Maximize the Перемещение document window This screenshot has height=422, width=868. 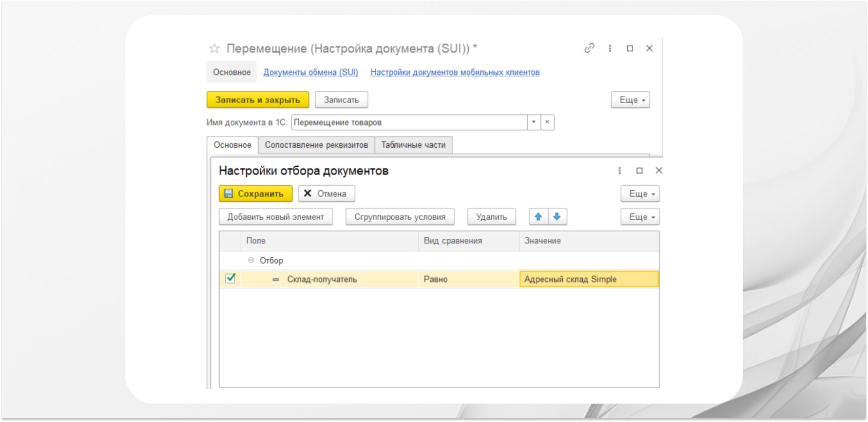tap(630, 48)
